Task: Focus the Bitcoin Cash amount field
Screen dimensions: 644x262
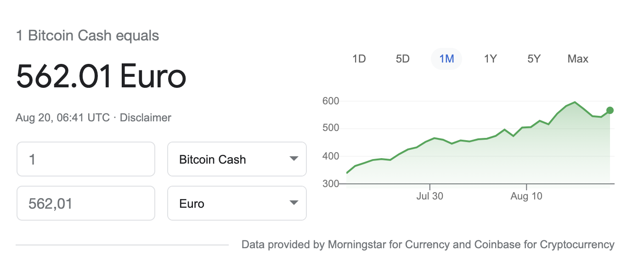Action: click(86, 159)
